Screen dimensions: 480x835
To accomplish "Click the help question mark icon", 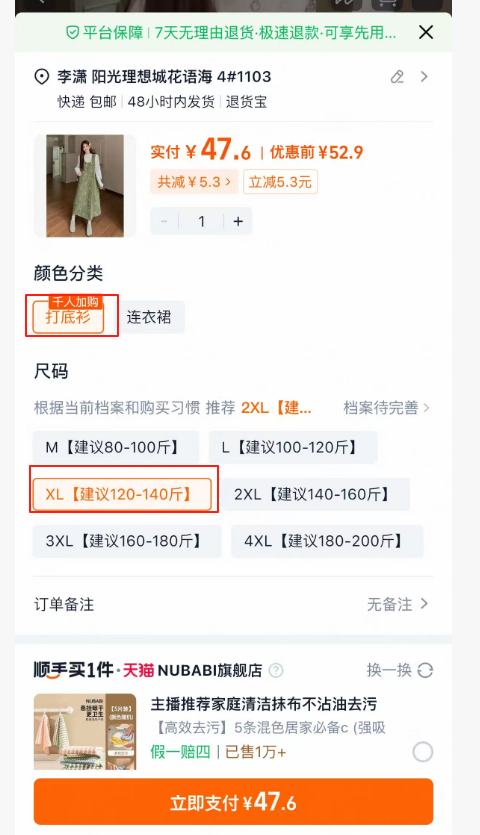I will pos(275,670).
